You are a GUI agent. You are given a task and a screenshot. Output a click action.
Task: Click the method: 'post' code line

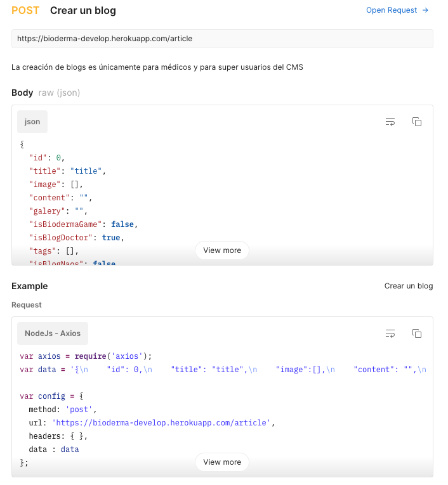coord(63,410)
